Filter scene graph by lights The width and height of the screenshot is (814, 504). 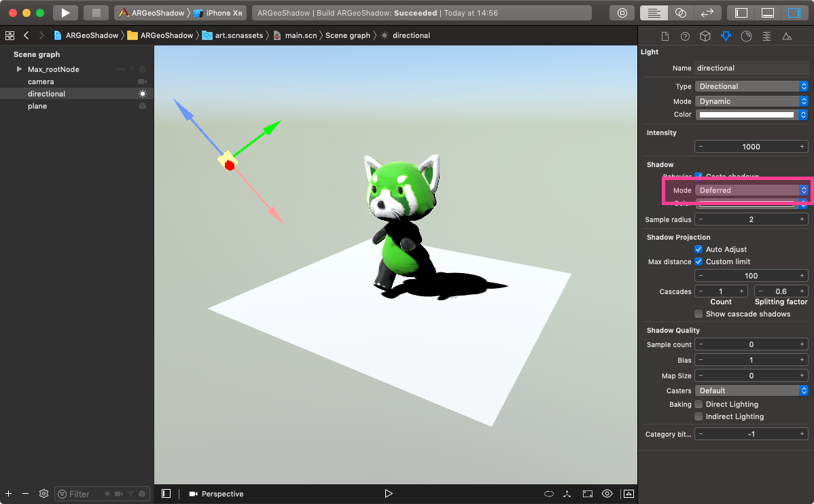107,494
